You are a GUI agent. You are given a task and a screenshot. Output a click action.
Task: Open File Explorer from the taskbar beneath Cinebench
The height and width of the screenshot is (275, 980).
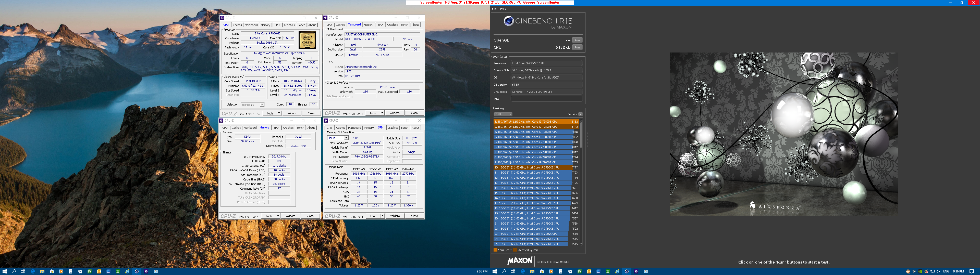532,271
